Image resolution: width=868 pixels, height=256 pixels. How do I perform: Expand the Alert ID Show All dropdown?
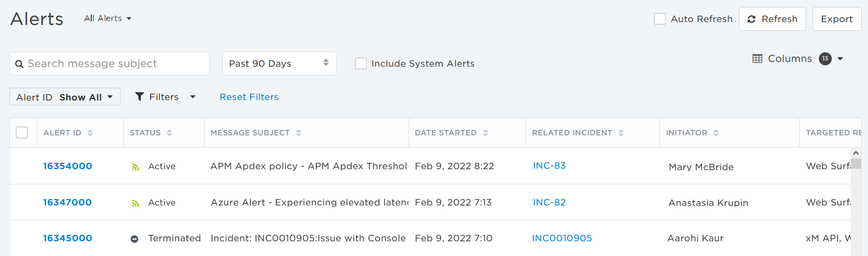(x=65, y=97)
